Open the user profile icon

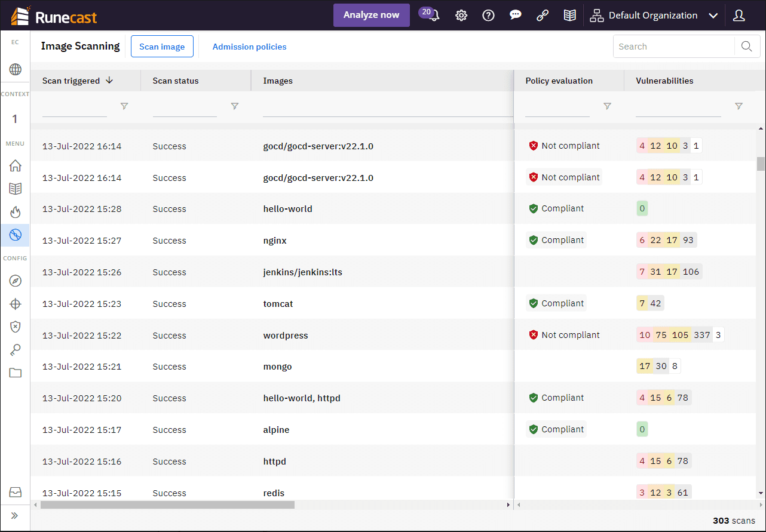[x=739, y=16]
